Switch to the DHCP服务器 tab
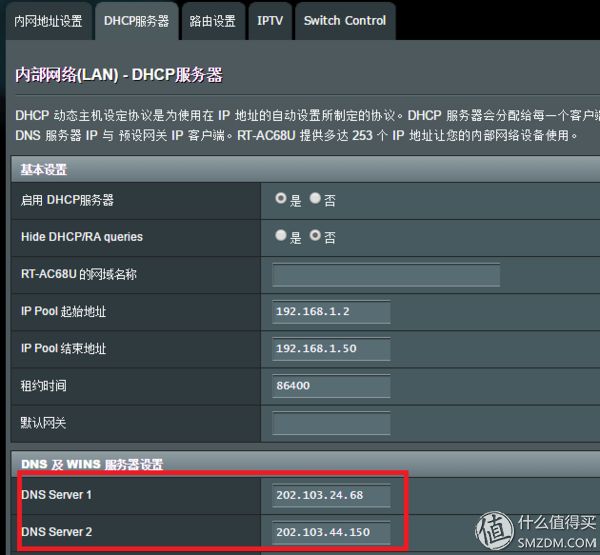Image resolution: width=600 pixels, height=555 pixels. coord(136,21)
